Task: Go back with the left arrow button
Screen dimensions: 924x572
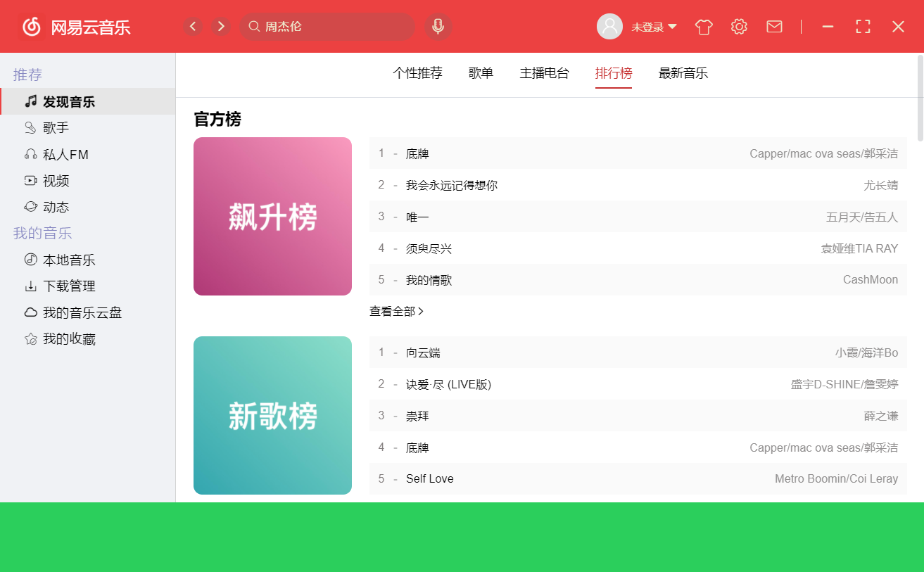Action: coord(193,27)
